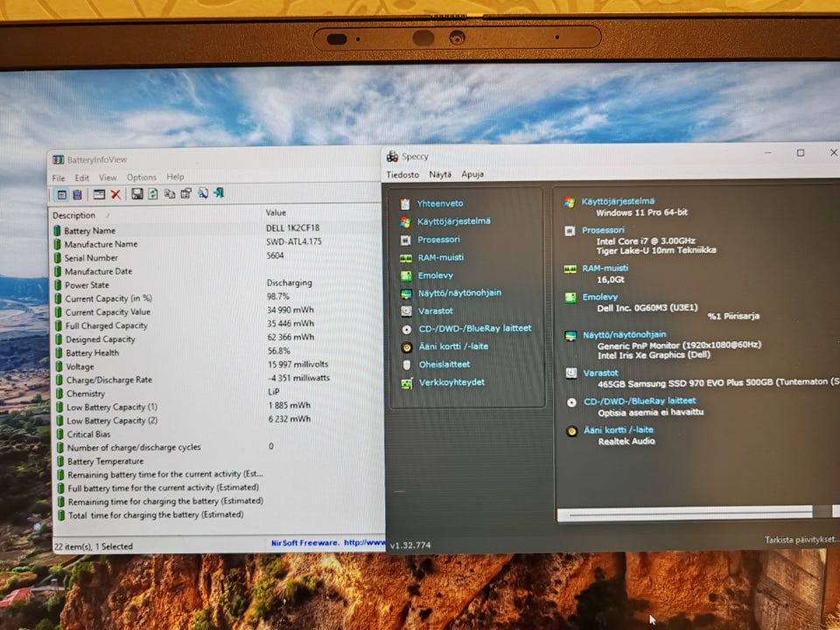
Task: Click the Ääni kortti /-laite heading in summary pane
Action: pyautogui.click(x=619, y=430)
